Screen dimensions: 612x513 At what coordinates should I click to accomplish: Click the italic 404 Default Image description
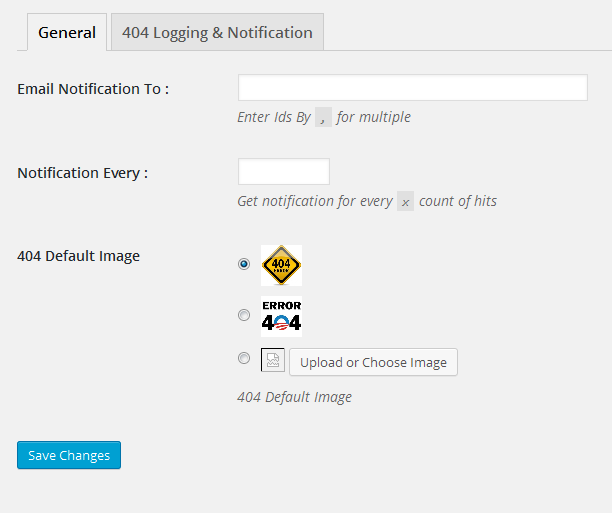pyautogui.click(x=294, y=397)
